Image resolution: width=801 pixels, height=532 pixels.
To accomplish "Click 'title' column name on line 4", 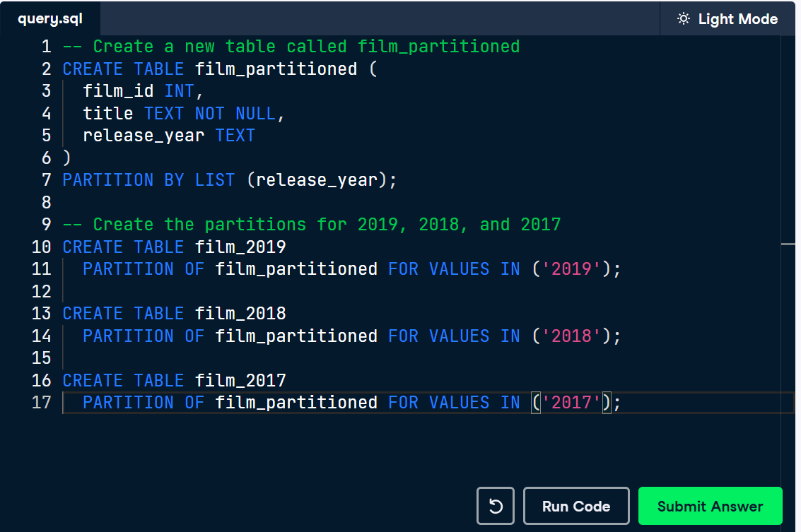I will click(107, 113).
